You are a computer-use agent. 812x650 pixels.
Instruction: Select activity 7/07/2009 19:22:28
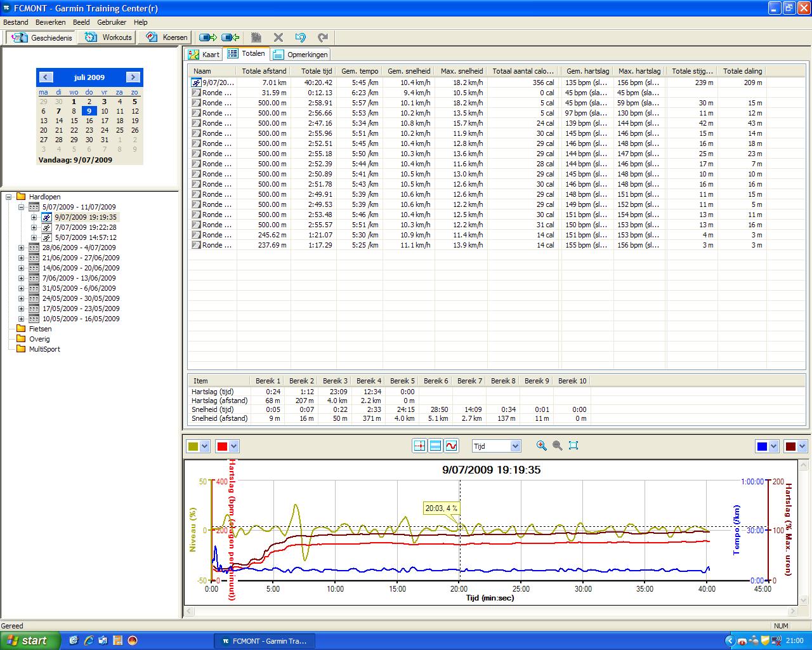[x=86, y=227]
